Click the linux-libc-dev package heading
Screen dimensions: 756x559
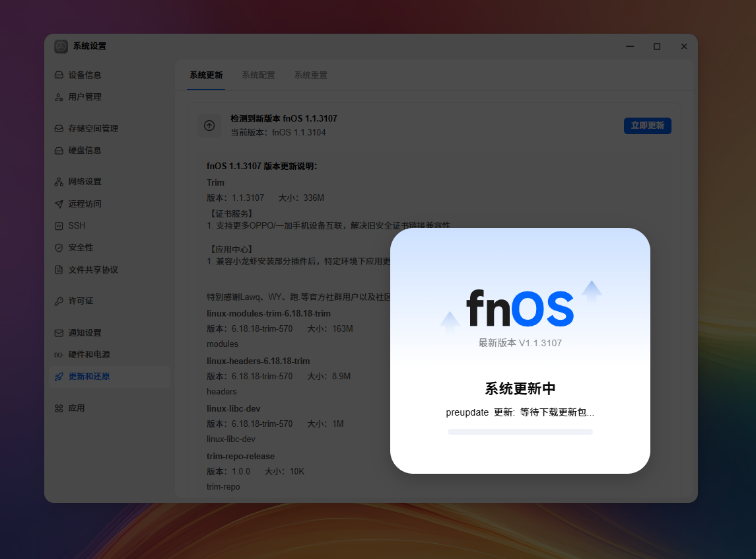(233, 408)
